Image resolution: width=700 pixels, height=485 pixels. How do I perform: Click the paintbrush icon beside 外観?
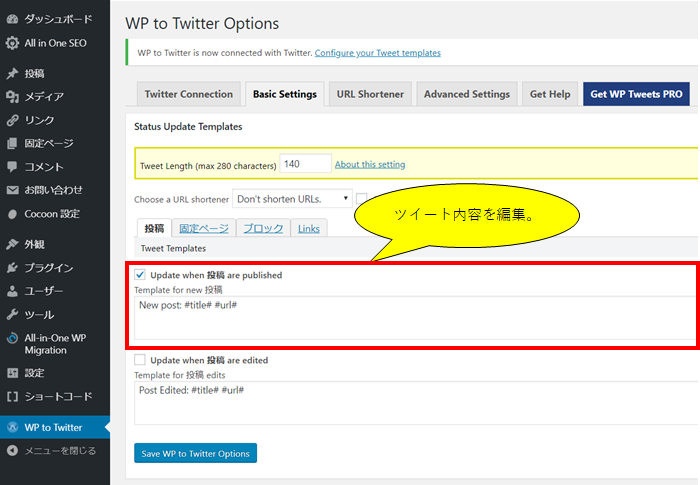[x=12, y=244]
